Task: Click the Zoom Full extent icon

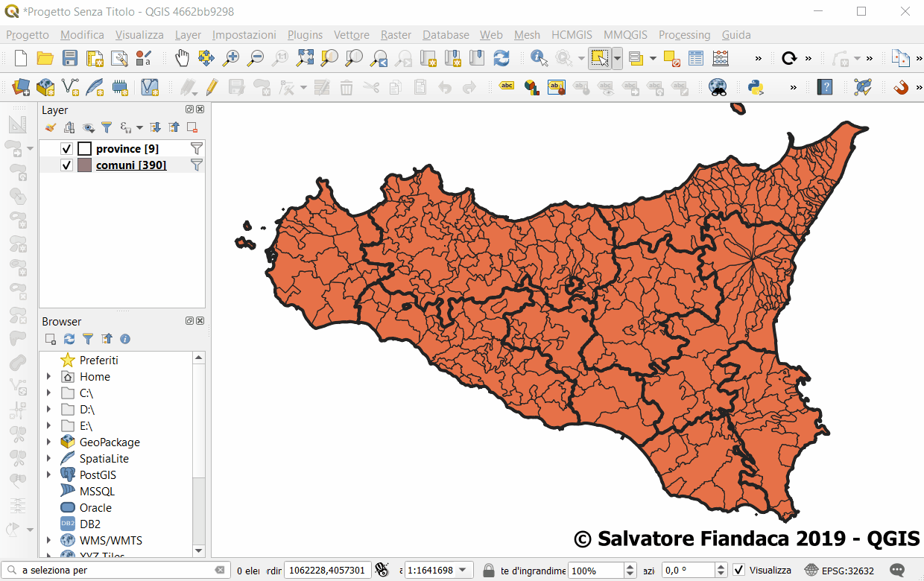Action: pyautogui.click(x=305, y=58)
